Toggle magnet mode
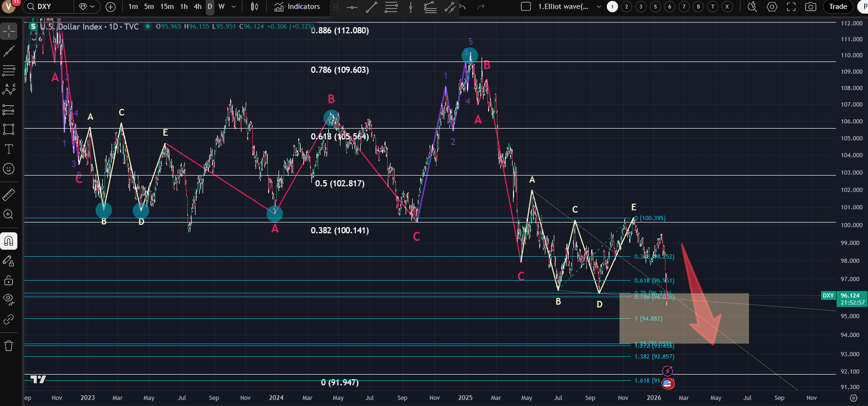This screenshot has height=406, width=868. [x=8, y=241]
